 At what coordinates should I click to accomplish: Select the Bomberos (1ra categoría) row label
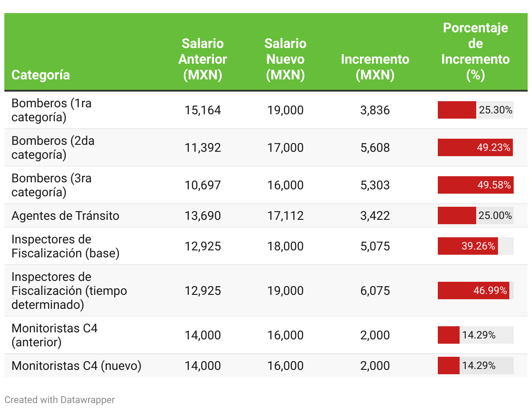pos(51,110)
